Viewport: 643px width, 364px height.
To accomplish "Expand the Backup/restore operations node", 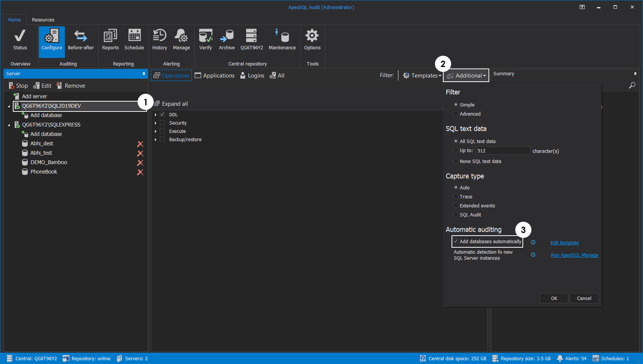I will 155,139.
